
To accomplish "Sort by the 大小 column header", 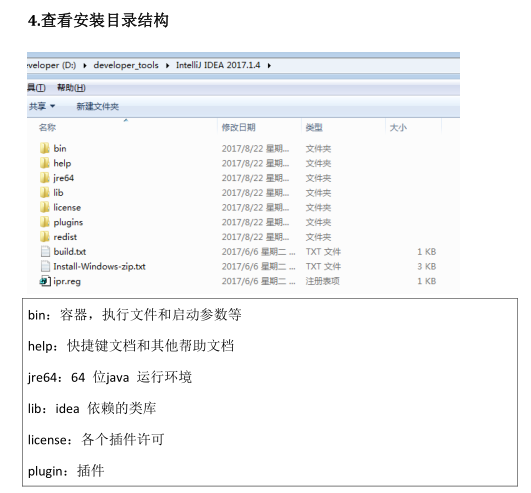I will coord(398,128).
